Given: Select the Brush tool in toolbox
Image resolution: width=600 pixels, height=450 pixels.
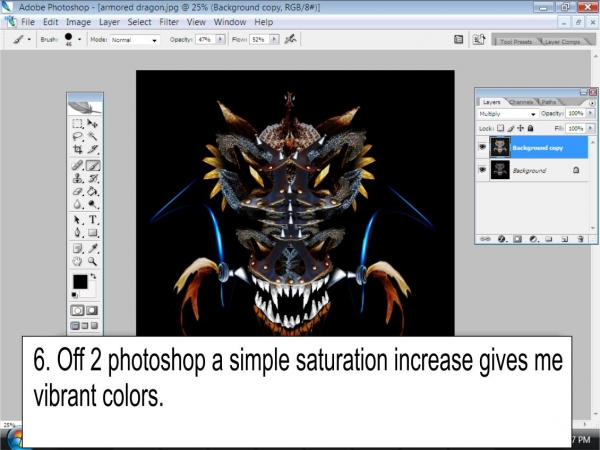Looking at the screenshot, I should point(93,165).
